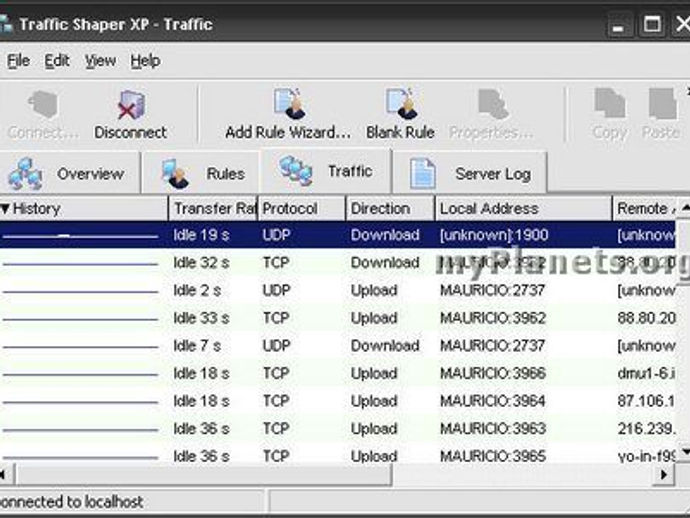Click the horizontal scrollbar thumb
Image resolution: width=690 pixels, height=518 pixels.
(203, 475)
